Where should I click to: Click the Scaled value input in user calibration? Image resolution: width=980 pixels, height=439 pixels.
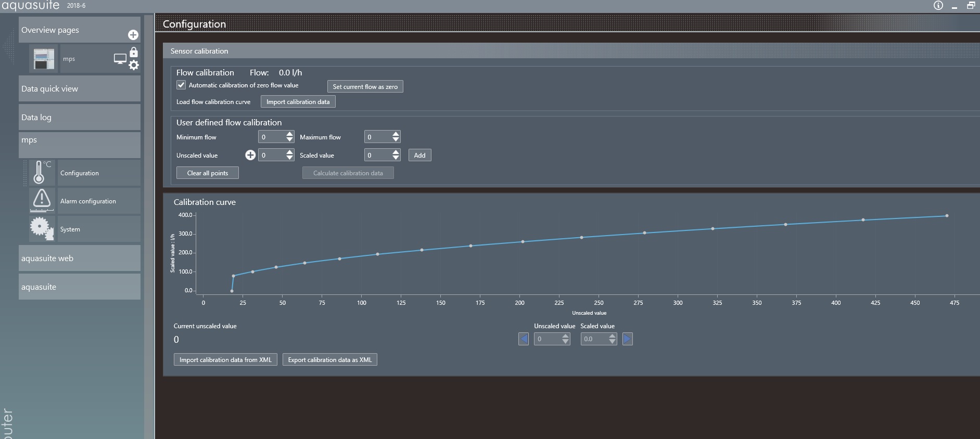(x=378, y=155)
